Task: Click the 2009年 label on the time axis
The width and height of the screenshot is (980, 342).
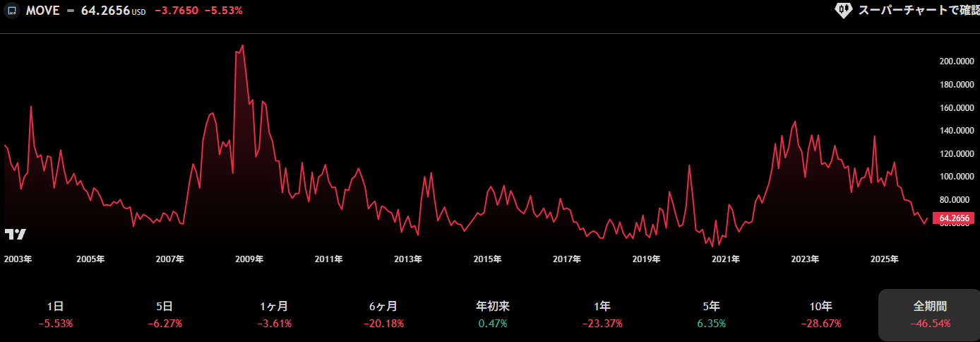Action: click(250, 259)
